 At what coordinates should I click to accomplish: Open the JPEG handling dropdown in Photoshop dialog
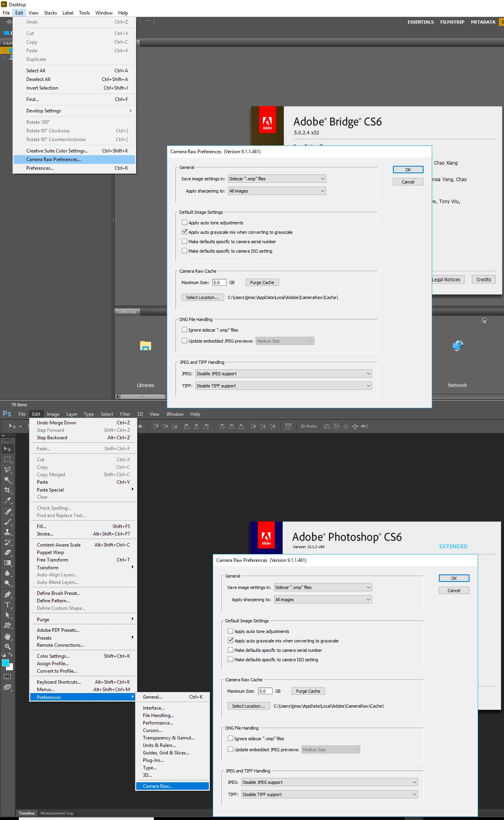coord(329,782)
